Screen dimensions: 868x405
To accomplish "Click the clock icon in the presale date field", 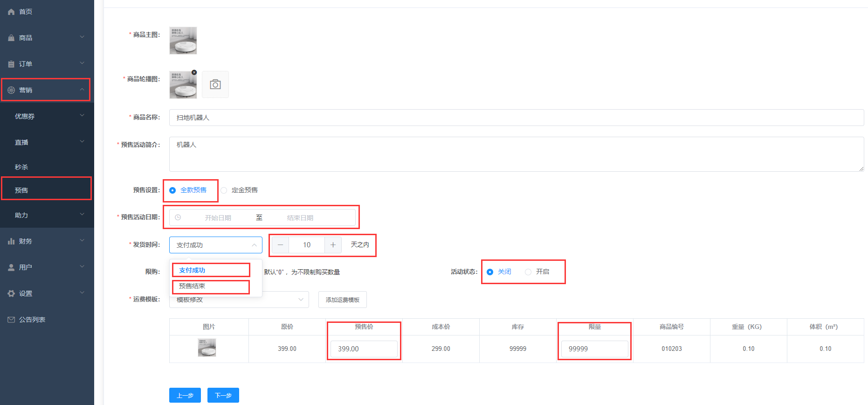I will pos(178,217).
